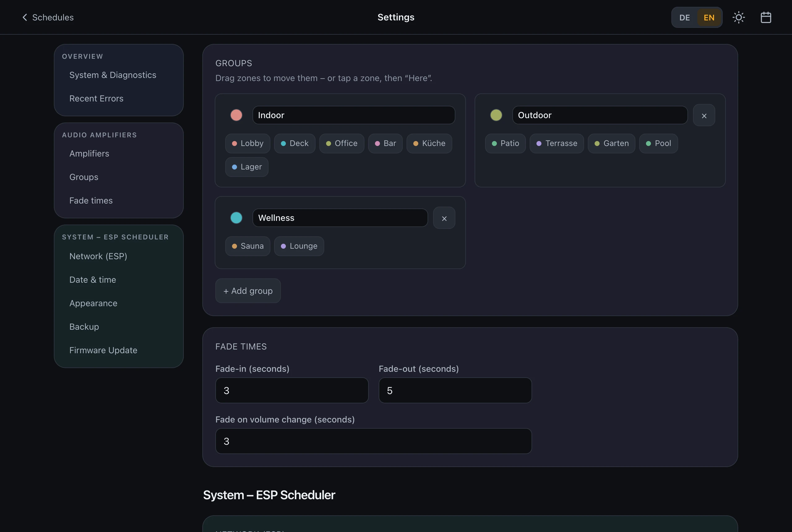Remove the Outdoor group
The image size is (792, 532).
pos(704,115)
